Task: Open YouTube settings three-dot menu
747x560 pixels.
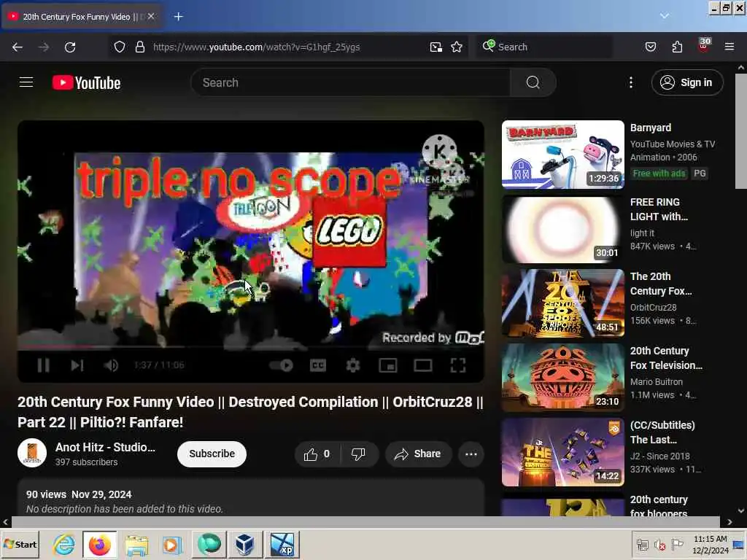Action: [631, 82]
